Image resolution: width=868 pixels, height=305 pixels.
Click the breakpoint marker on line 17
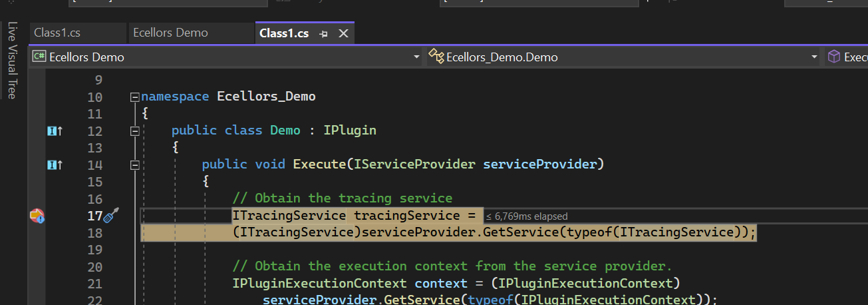click(x=37, y=216)
